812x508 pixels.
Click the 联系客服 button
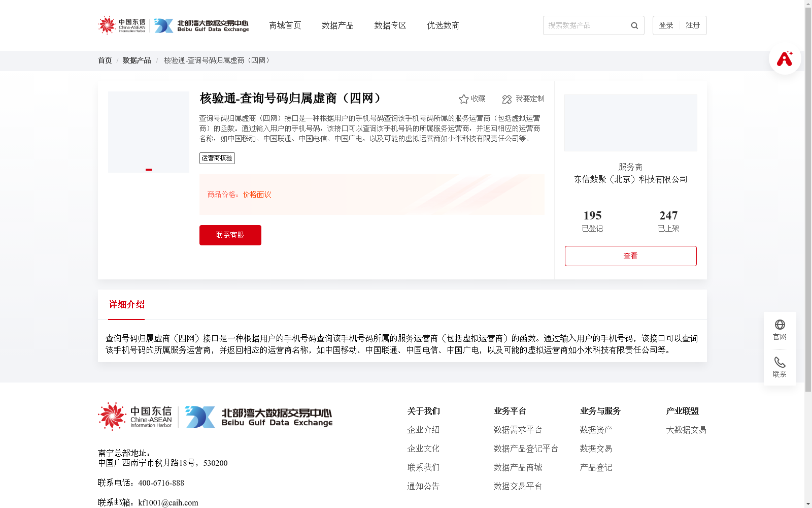coord(230,235)
